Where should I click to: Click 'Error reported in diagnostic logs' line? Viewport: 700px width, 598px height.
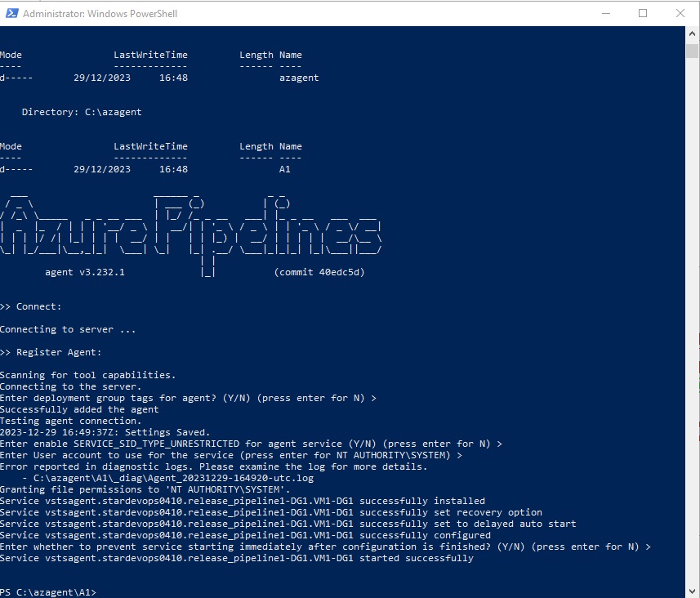(214, 466)
